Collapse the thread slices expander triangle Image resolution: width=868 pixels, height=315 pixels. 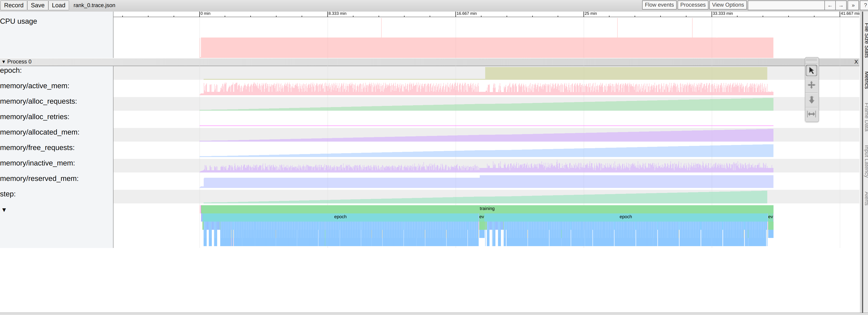point(4,210)
